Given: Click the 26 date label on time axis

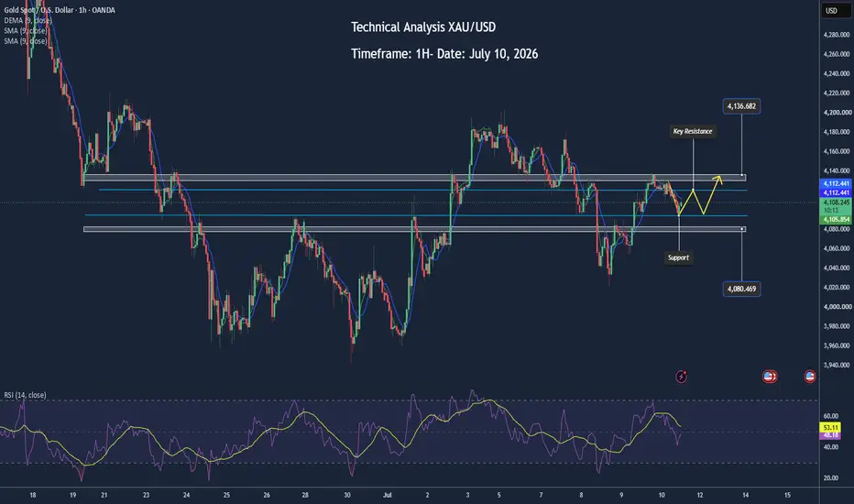Looking at the screenshot, I should [x=267, y=495].
